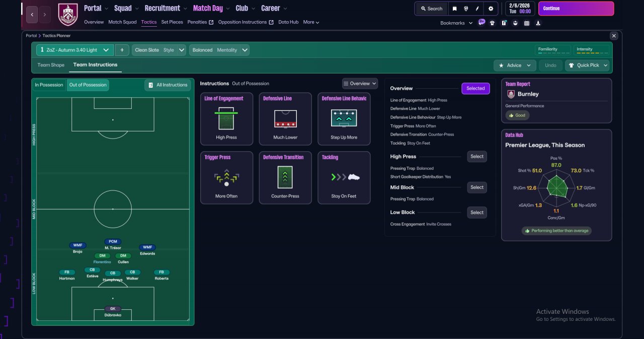This screenshot has width=644, height=339.
Task: Add a new tactic with plus button
Action: (x=122, y=50)
